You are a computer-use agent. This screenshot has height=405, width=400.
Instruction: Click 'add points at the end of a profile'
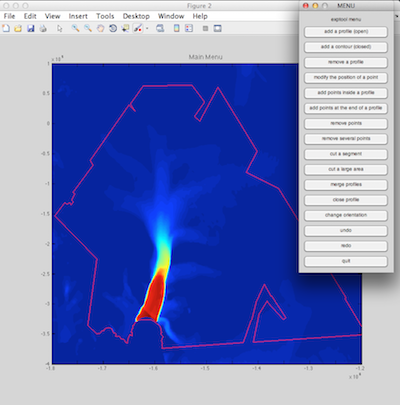346,108
